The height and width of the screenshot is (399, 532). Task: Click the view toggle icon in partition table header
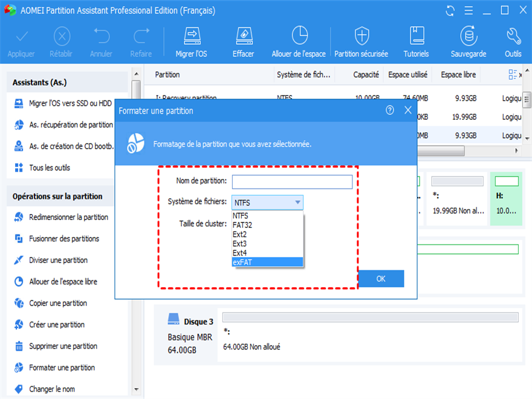[512, 74]
